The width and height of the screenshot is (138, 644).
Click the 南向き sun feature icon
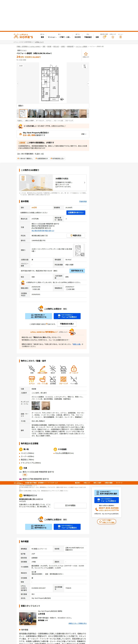point(53,370)
